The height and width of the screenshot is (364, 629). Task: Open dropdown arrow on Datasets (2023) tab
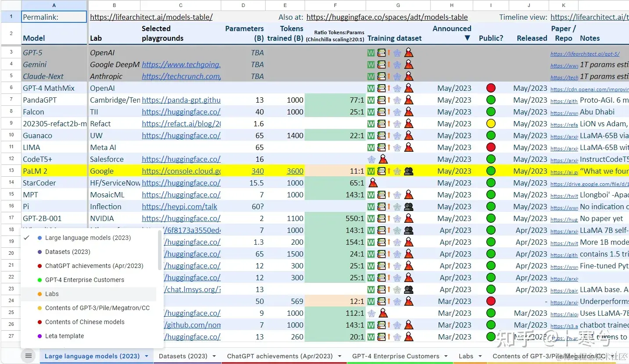click(x=215, y=356)
